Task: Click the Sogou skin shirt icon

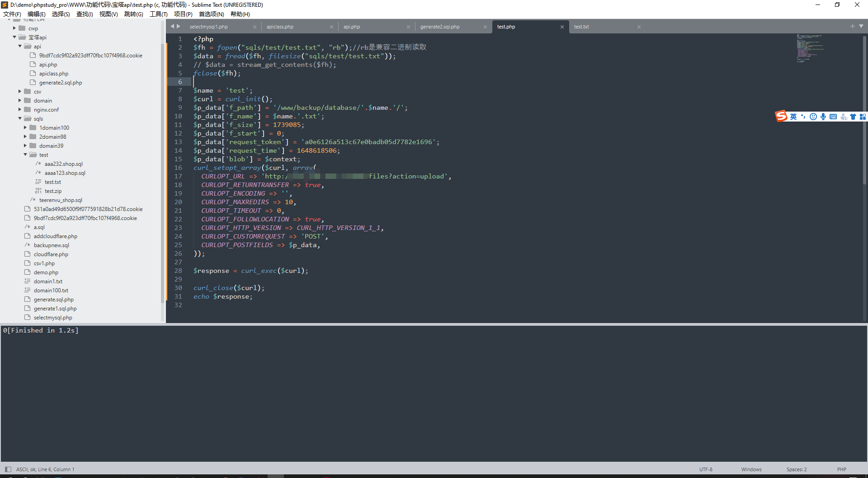Action: [x=853, y=117]
